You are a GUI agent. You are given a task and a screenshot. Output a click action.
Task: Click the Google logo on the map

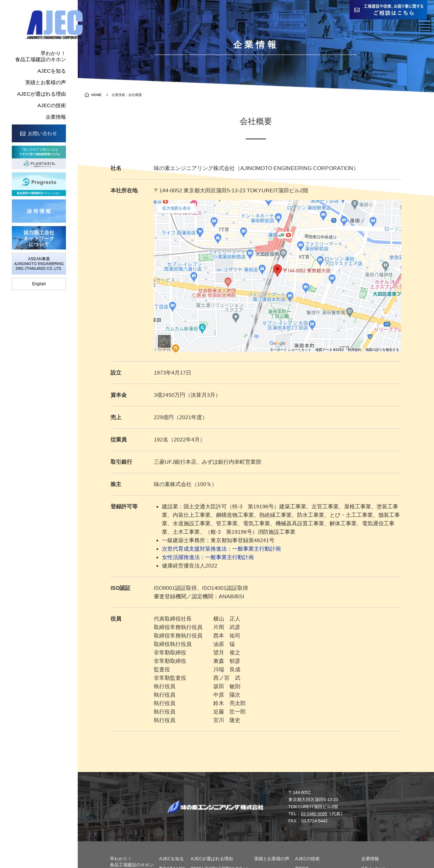(x=278, y=343)
